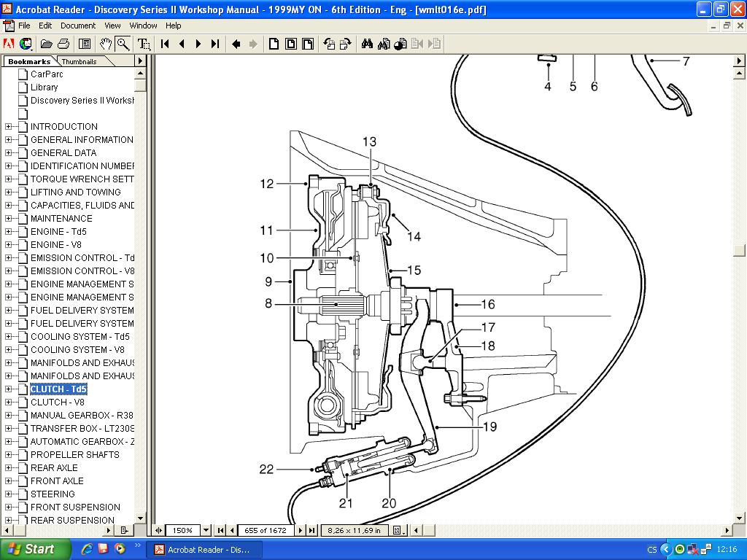
Task: Click the Find binoculars icon
Action: tap(366, 44)
